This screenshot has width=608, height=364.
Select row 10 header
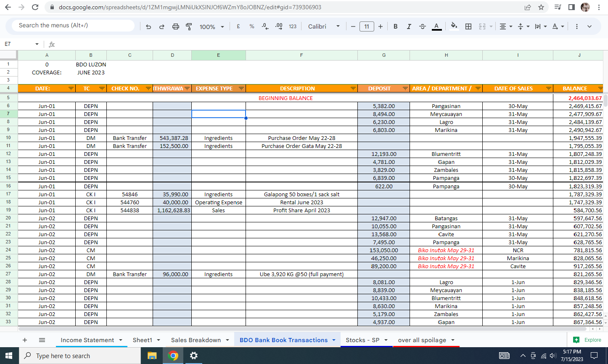click(8, 138)
